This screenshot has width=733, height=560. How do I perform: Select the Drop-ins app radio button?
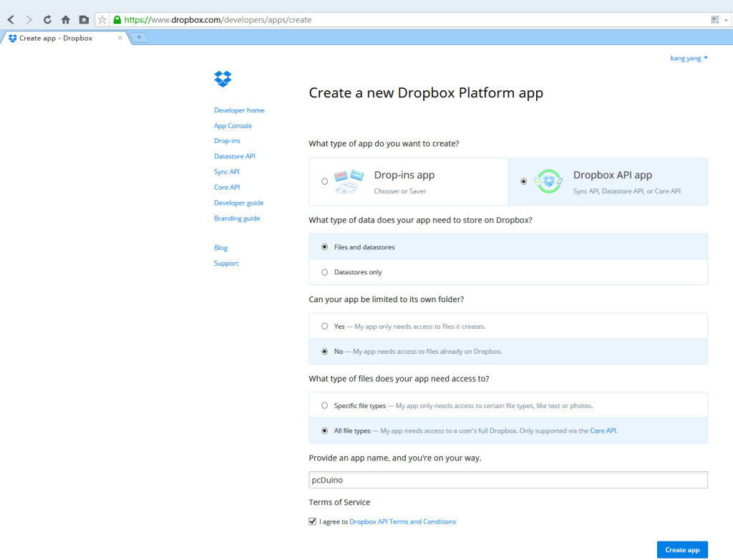[324, 181]
